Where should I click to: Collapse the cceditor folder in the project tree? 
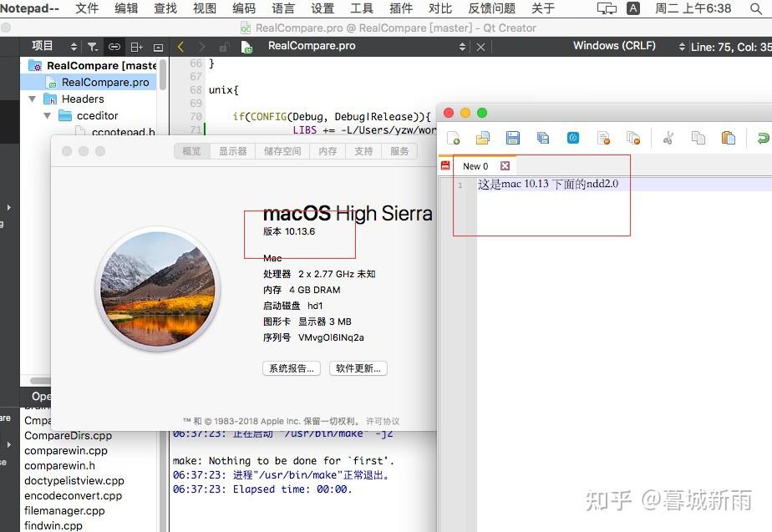(x=47, y=115)
